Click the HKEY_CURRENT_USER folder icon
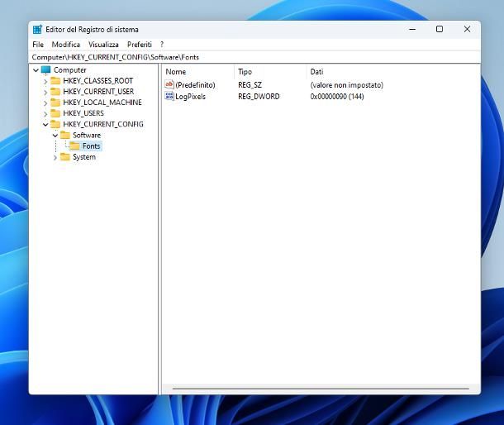 [55, 92]
